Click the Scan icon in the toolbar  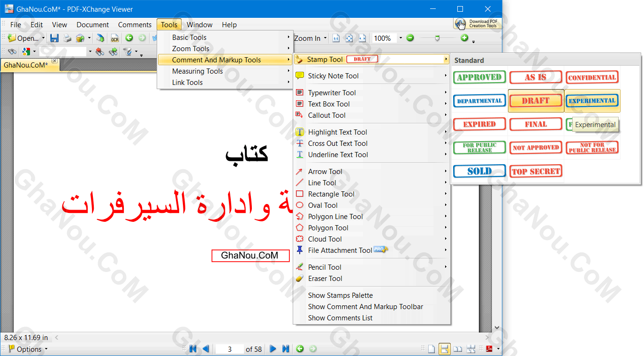[x=100, y=38]
